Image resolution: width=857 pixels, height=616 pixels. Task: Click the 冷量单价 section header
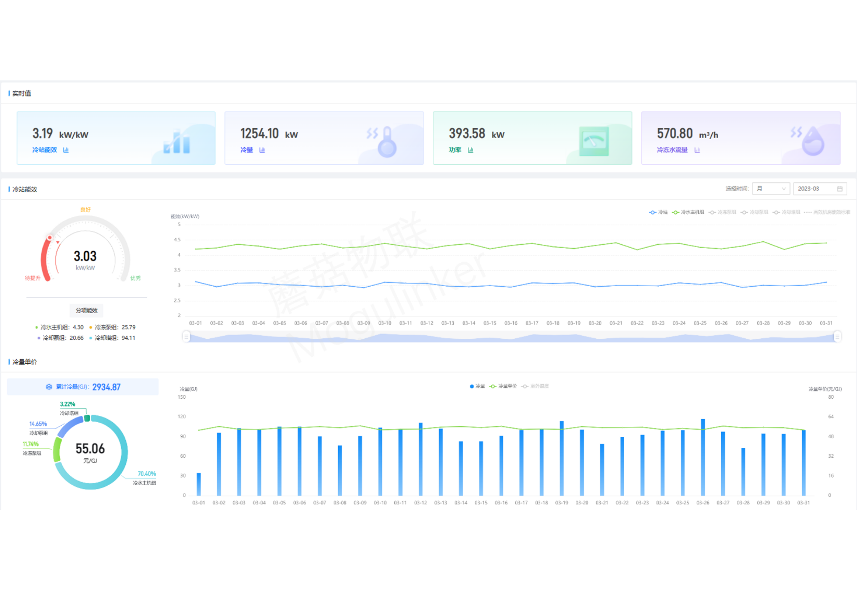click(x=24, y=362)
